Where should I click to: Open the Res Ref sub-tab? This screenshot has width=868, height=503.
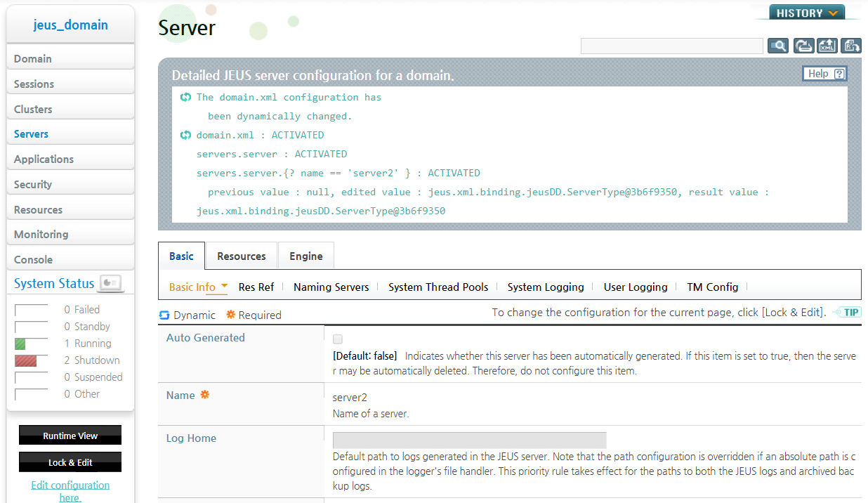256,287
